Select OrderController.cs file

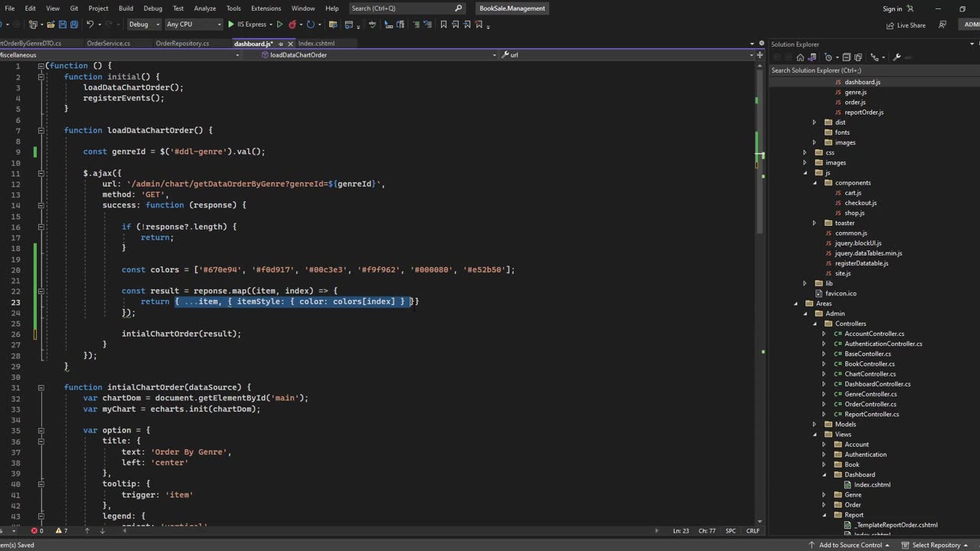[x=871, y=404]
